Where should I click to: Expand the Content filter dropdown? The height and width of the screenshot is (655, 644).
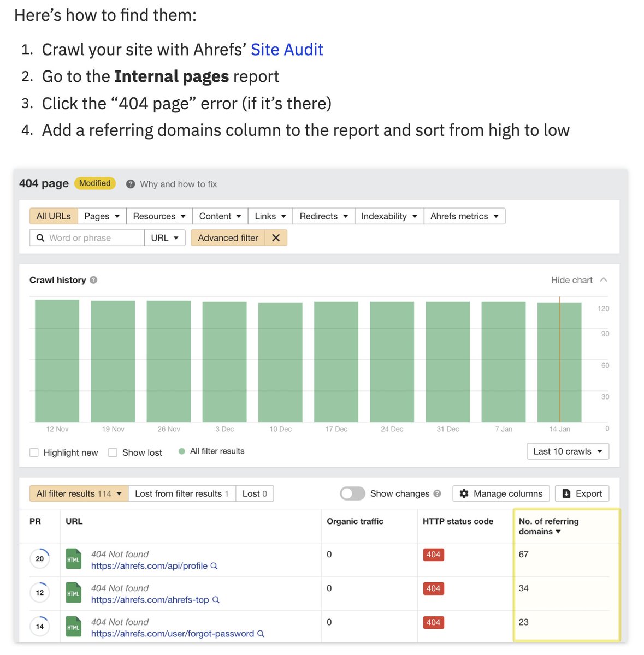[220, 216]
